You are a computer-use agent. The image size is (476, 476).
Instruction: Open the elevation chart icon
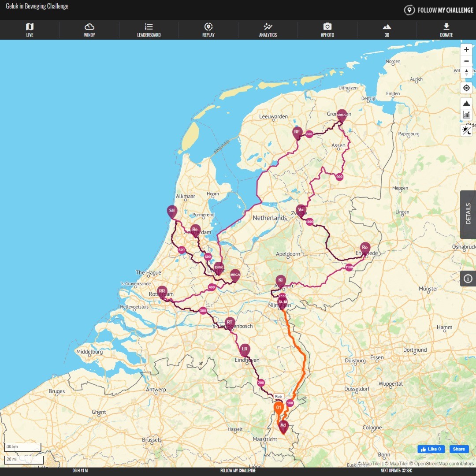pyautogui.click(x=466, y=114)
